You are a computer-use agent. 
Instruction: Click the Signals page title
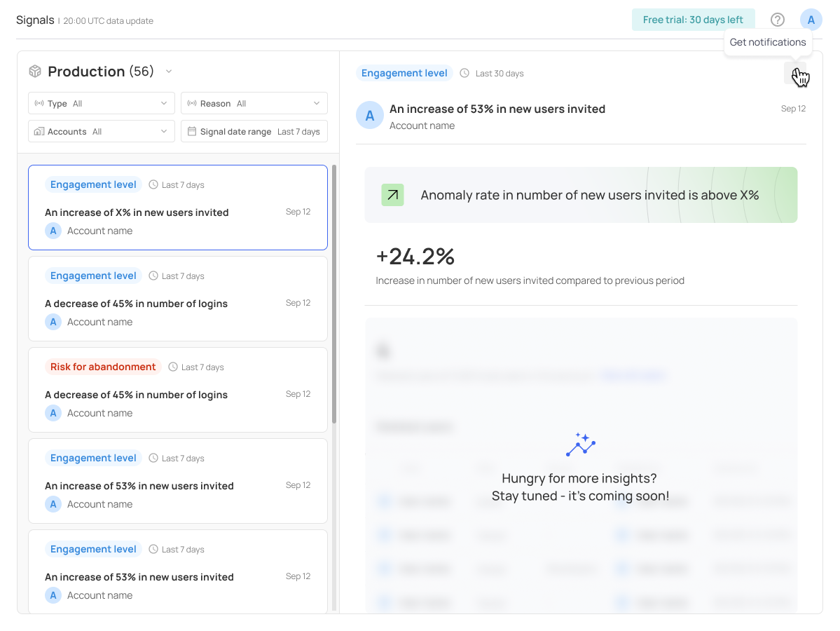coord(35,20)
